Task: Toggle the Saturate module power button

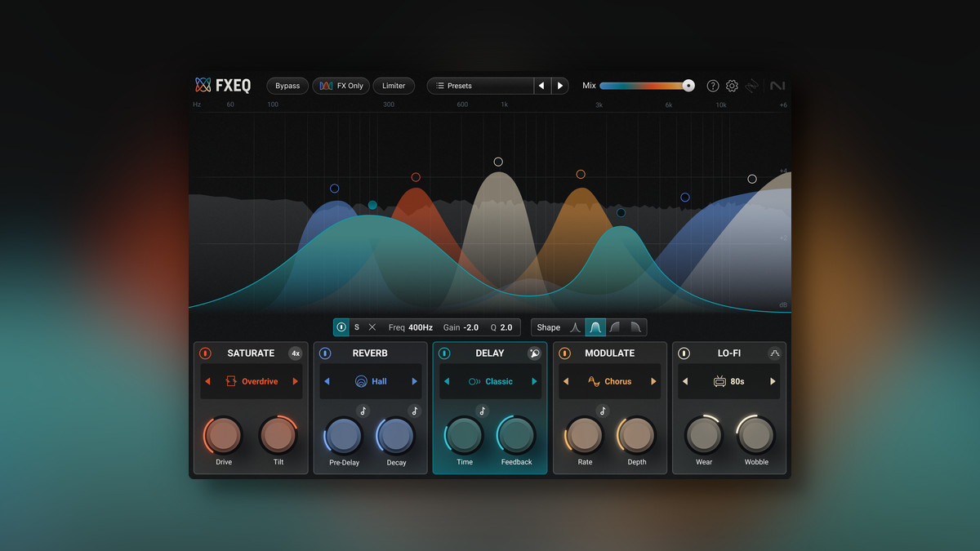Action: pos(205,353)
